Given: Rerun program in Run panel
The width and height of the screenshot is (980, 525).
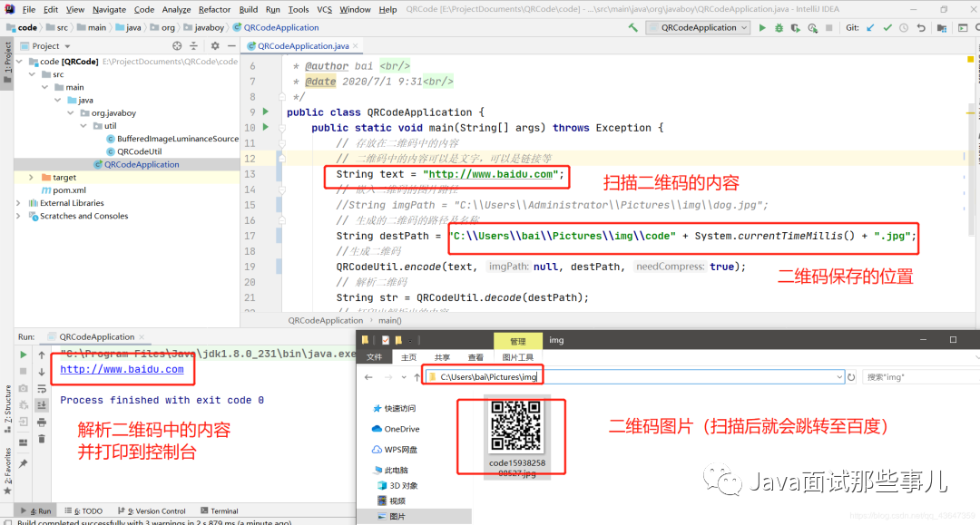Looking at the screenshot, I should pyautogui.click(x=23, y=355).
